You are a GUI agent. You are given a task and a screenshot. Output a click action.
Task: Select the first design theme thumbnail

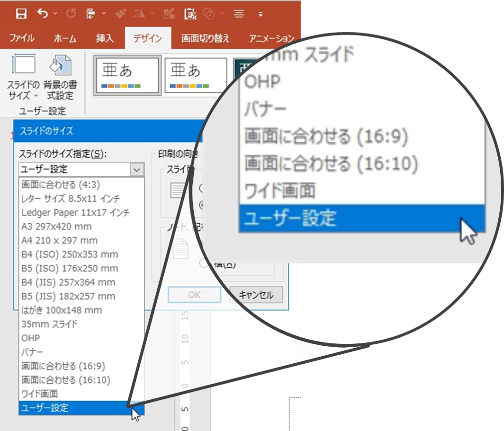click(x=127, y=76)
